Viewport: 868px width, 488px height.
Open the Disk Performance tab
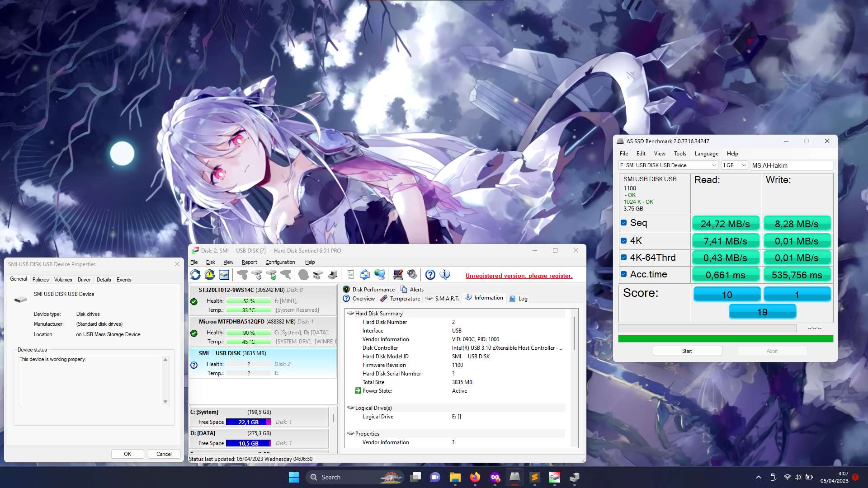[369, 290]
